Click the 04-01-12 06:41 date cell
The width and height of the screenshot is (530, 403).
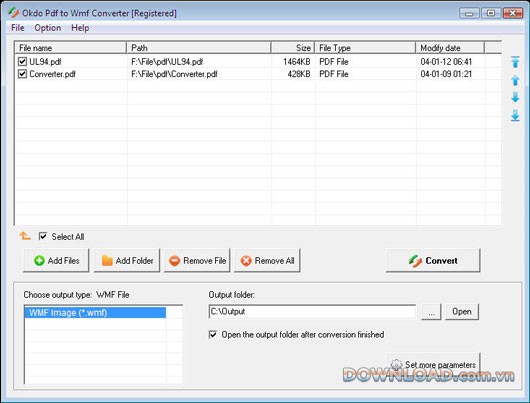point(446,62)
